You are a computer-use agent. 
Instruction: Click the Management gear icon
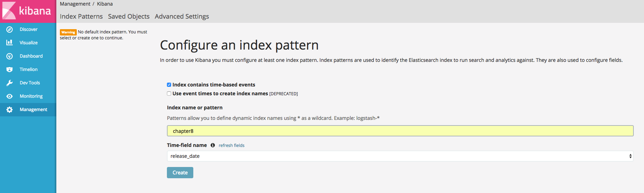[x=10, y=110]
